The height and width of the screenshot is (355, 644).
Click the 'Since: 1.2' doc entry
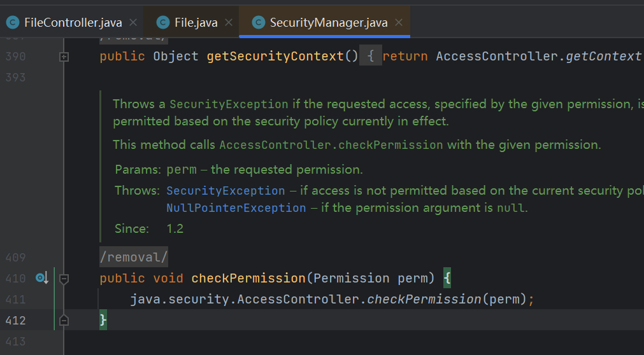149,228
